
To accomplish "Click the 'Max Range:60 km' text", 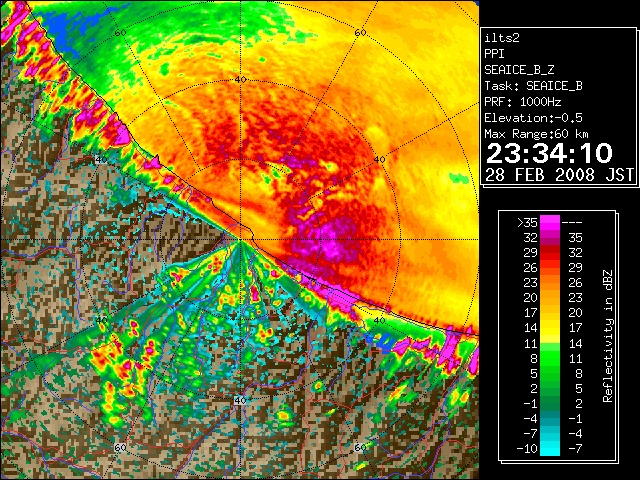I will (x=537, y=134).
